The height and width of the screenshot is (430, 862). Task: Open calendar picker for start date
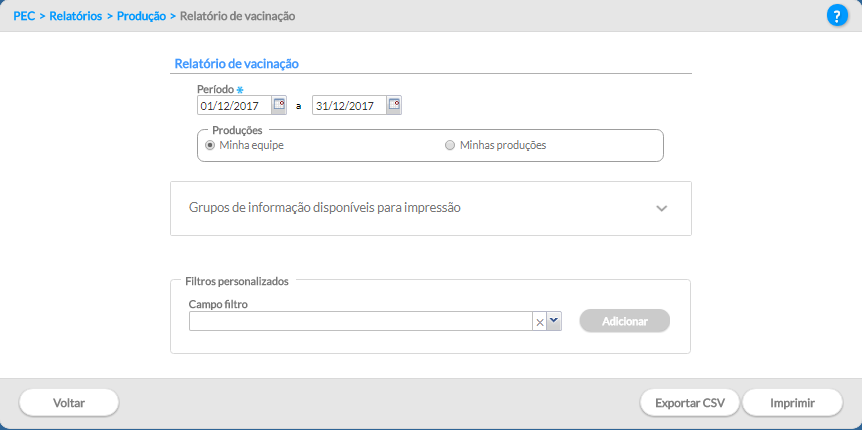pyautogui.click(x=280, y=105)
